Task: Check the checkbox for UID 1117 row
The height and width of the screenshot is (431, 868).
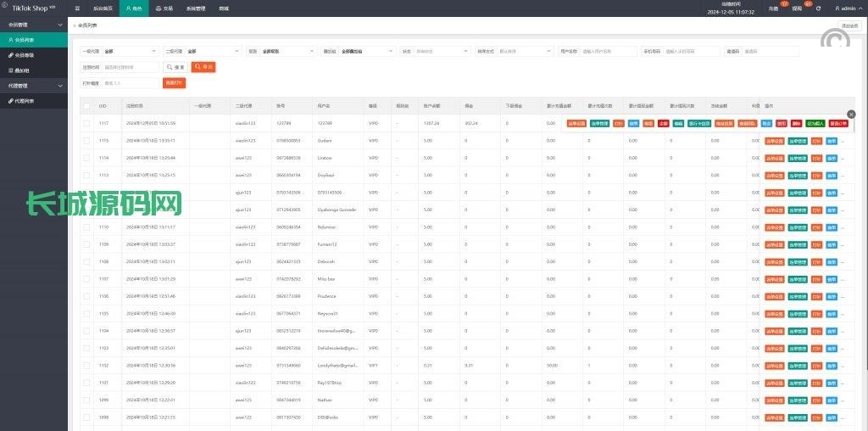Action: point(86,124)
